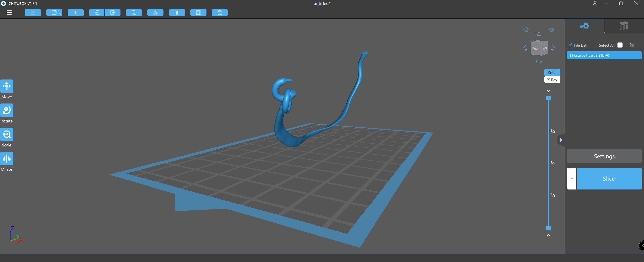Switch display to Solid mode
The image size is (644, 262).
pyautogui.click(x=552, y=72)
